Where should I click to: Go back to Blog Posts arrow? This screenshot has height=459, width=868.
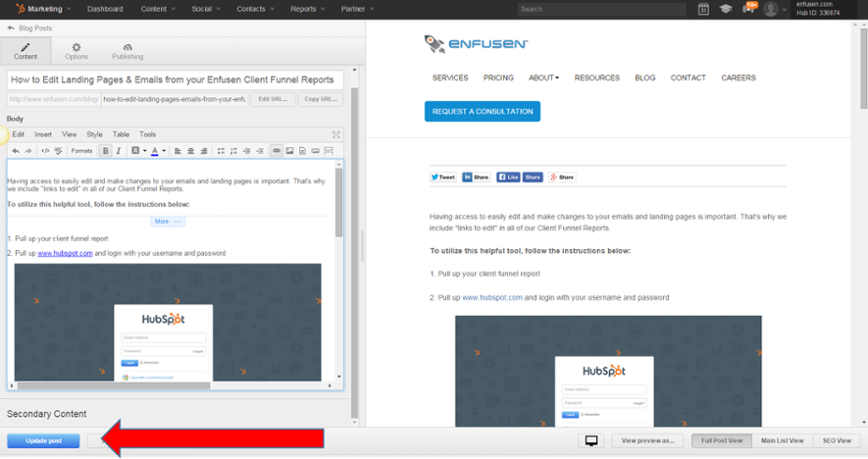point(11,27)
